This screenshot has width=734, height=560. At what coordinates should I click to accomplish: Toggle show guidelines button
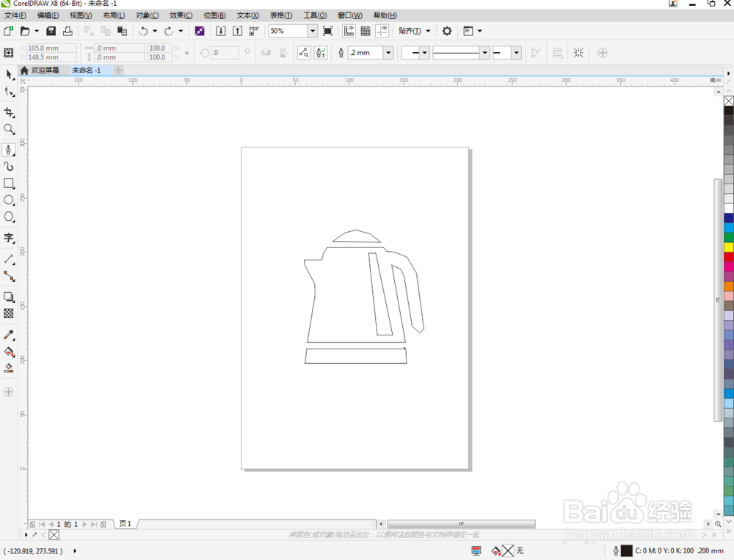point(382,31)
